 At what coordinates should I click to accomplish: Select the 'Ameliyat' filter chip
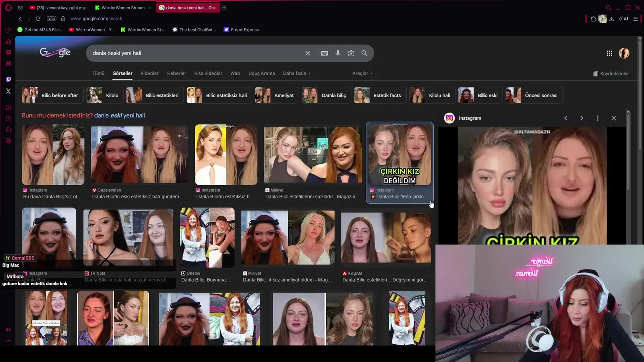[x=277, y=95]
